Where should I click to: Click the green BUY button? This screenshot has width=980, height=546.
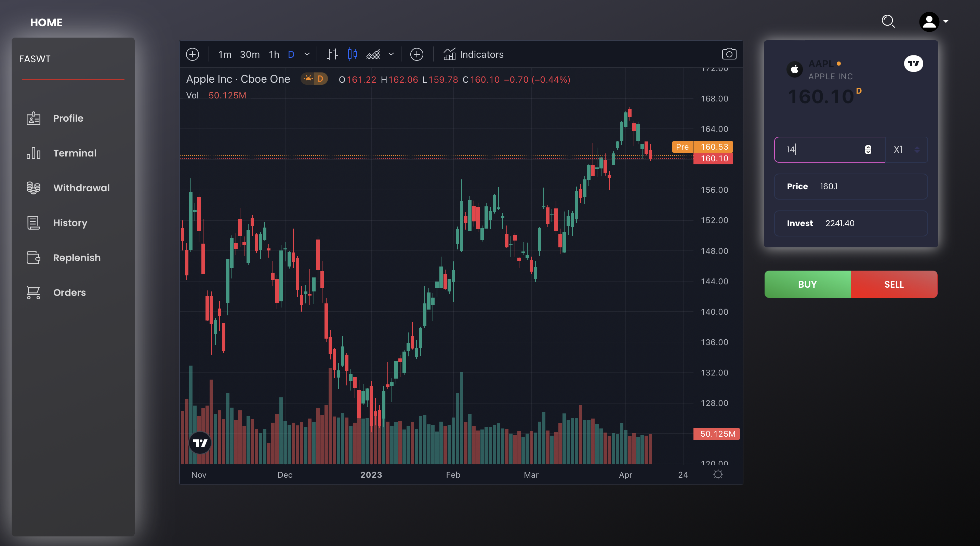coord(807,284)
